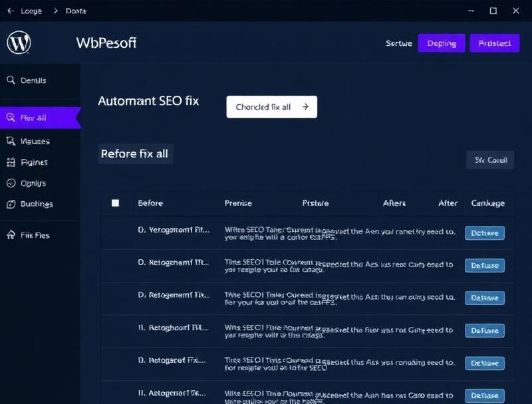Screen dimensions: 532x404
Task: Click the Canlkage column header
Action: tap(487, 203)
